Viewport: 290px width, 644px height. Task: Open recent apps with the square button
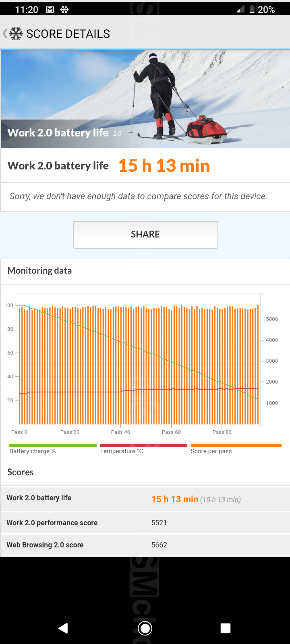point(226,628)
